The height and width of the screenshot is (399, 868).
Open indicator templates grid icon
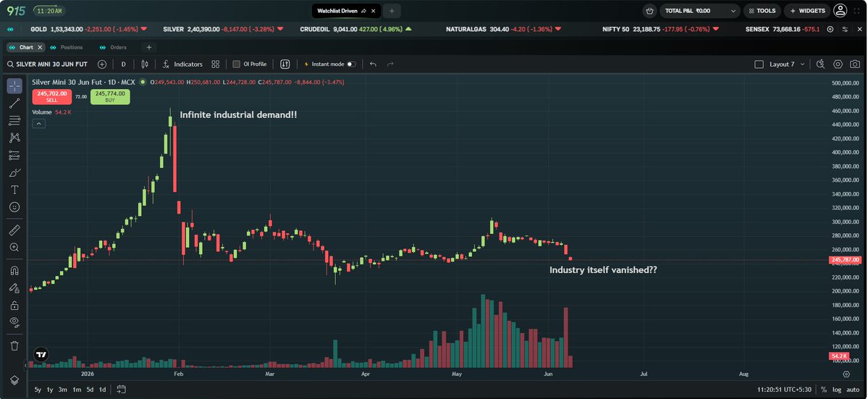tap(215, 64)
